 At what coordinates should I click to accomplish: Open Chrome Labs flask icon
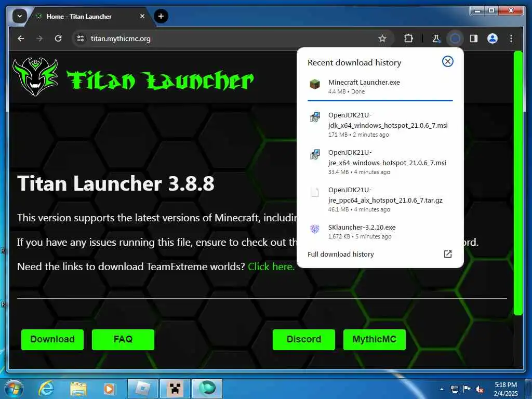(x=436, y=38)
